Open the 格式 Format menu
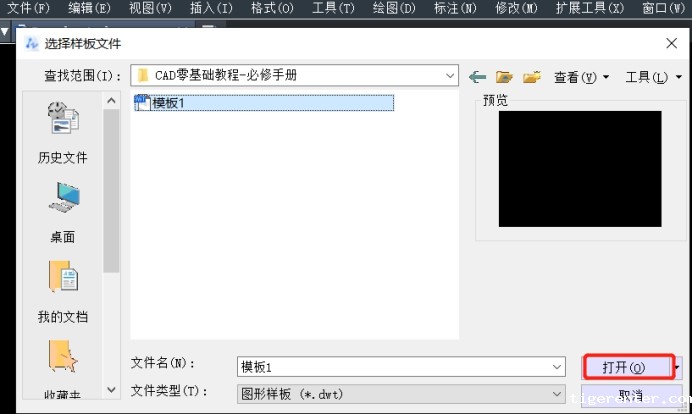This screenshot has height=415, width=692. 272,8
